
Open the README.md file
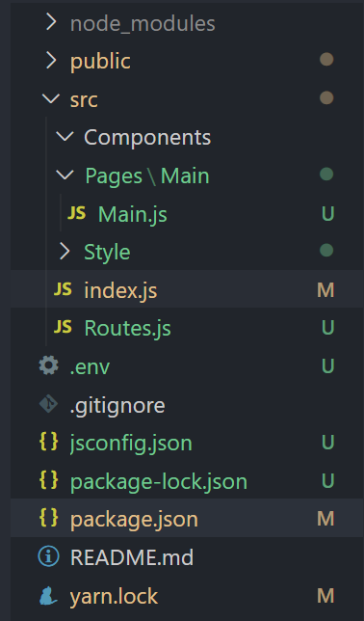pyautogui.click(x=132, y=557)
